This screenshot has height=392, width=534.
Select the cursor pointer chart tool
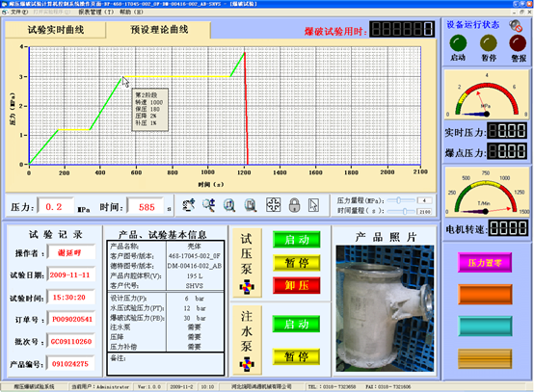[313, 205]
